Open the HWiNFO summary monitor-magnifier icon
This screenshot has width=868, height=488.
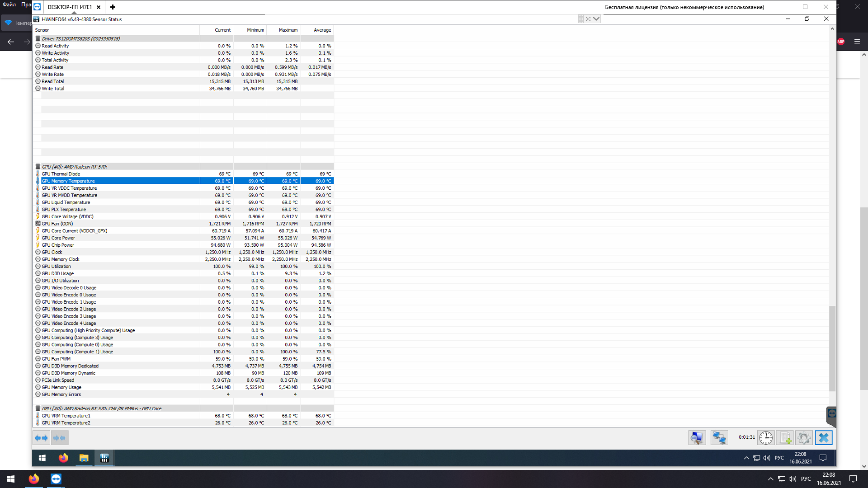pyautogui.click(x=697, y=437)
